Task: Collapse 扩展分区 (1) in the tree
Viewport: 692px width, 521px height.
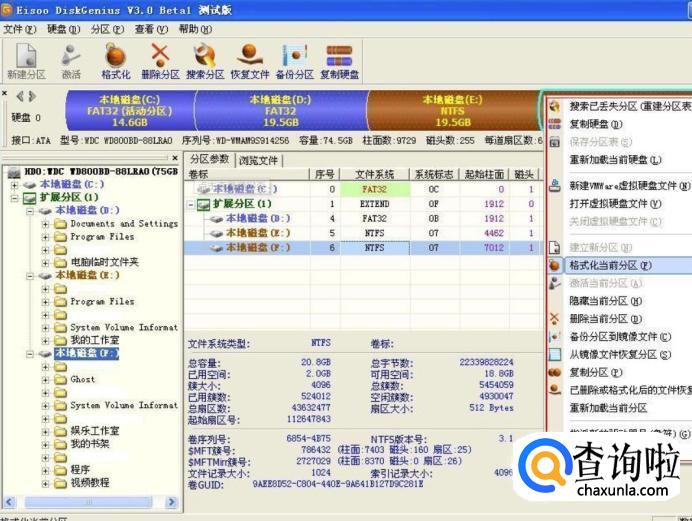Action: pyautogui.click(x=15, y=198)
